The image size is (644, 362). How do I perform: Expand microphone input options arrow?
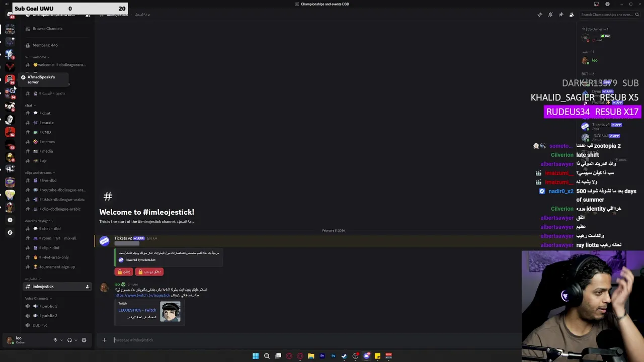pyautogui.click(x=61, y=340)
